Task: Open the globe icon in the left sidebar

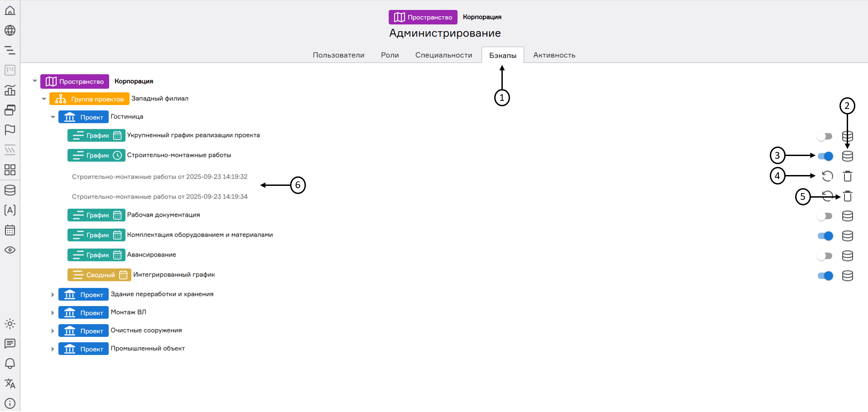Action: [x=10, y=30]
